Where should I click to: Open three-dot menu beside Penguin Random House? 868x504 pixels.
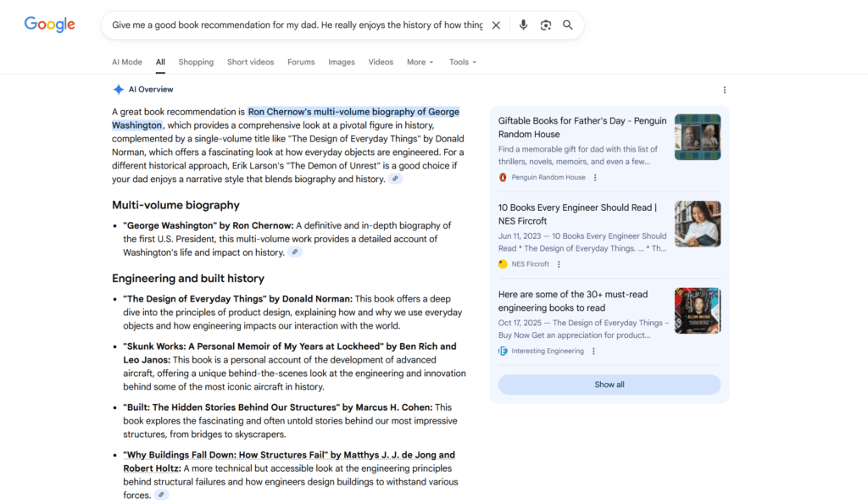point(595,177)
